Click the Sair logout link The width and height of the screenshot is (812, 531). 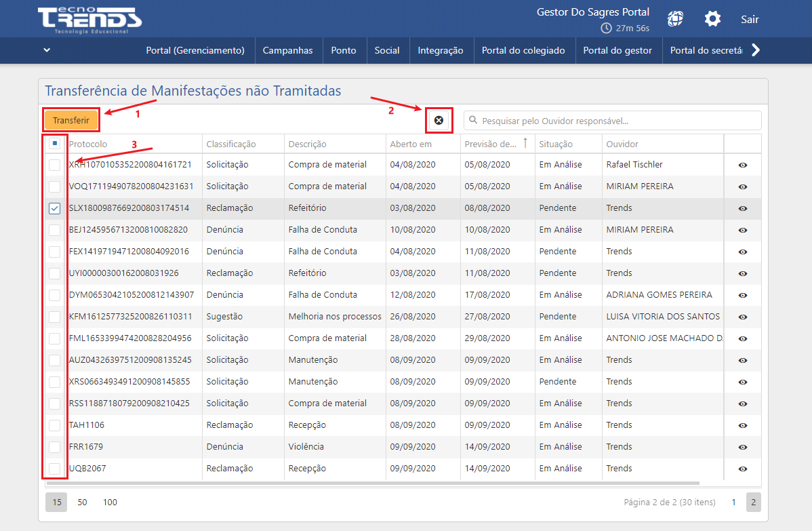(749, 19)
